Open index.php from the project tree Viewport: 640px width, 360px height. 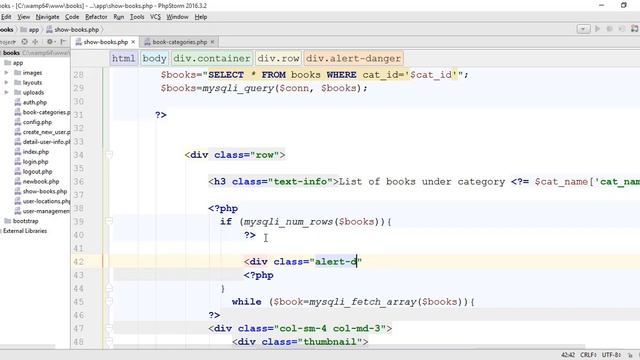[x=31, y=151]
